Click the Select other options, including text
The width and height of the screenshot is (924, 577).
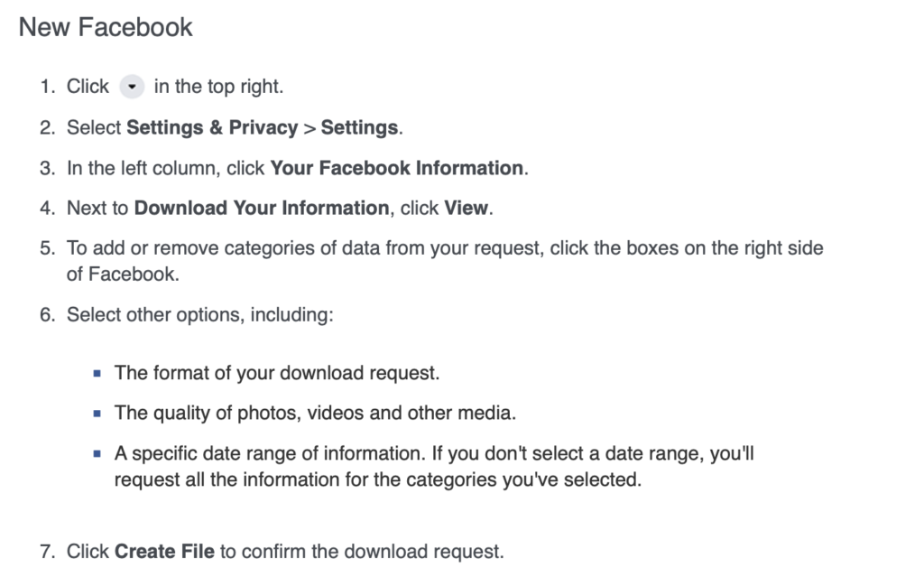[200, 315]
